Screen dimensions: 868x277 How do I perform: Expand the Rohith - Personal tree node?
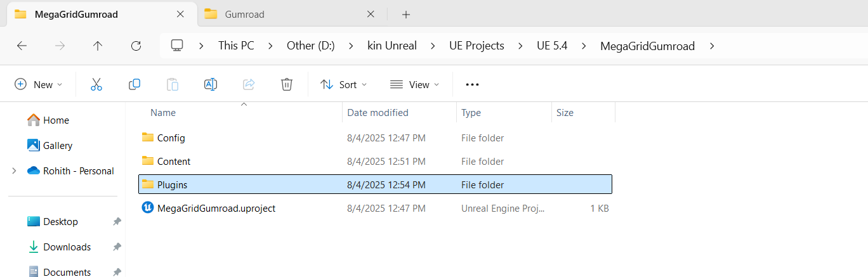pos(14,171)
